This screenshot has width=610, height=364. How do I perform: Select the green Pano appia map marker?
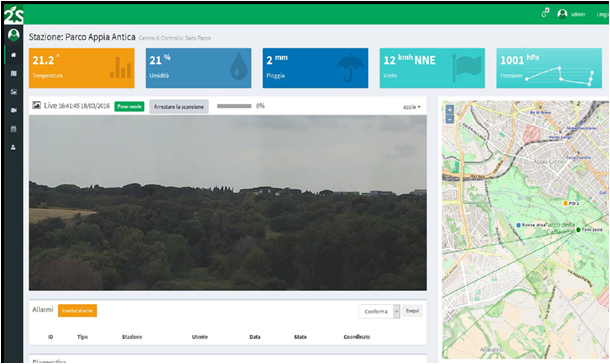click(x=578, y=230)
